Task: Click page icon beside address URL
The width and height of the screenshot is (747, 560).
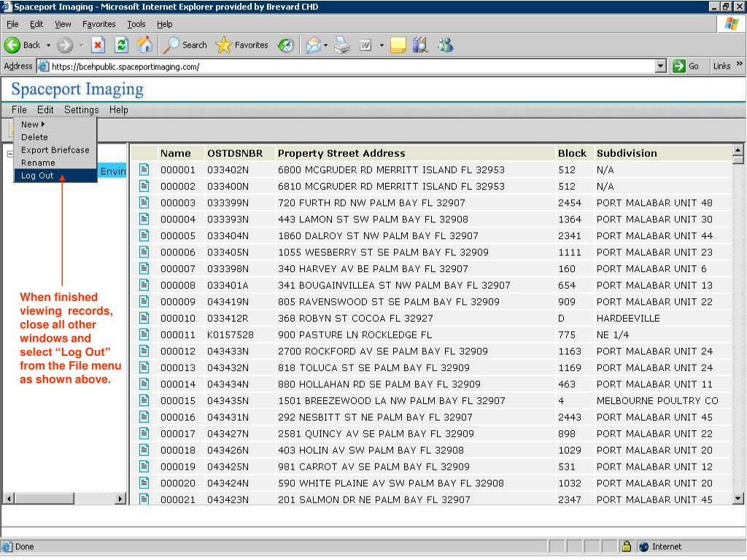Action: pos(43,66)
